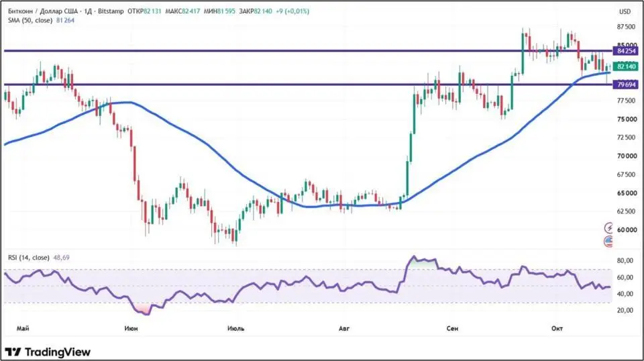
Task: Click the 72 500 price axis label
Action: [627, 137]
